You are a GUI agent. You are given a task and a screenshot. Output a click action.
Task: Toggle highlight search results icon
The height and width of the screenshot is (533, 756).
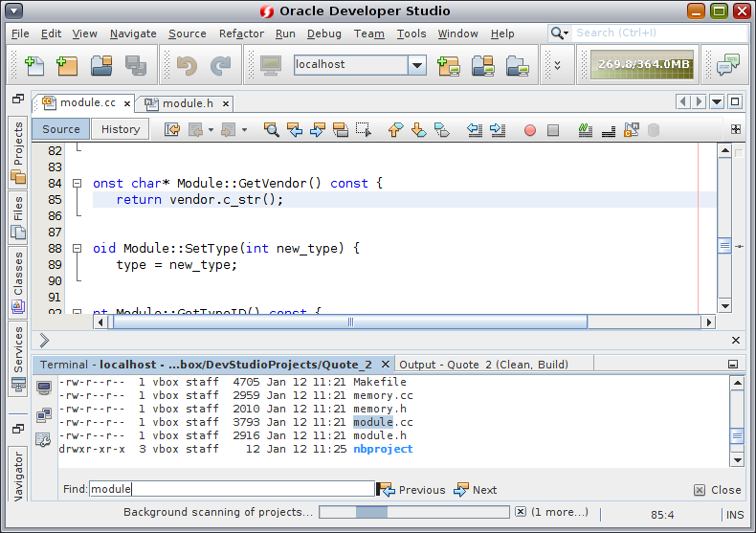pos(341,129)
